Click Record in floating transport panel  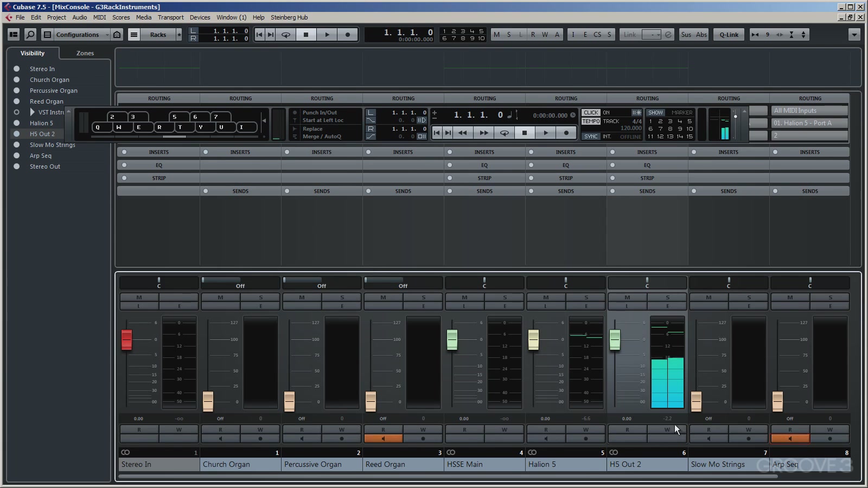[566, 133]
